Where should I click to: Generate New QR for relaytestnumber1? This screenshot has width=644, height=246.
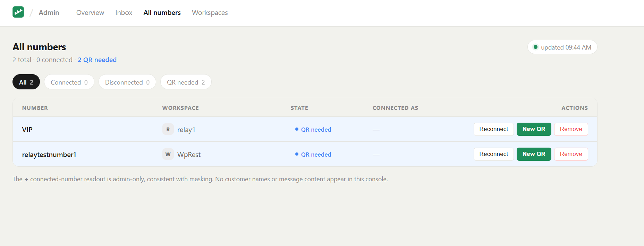point(534,154)
